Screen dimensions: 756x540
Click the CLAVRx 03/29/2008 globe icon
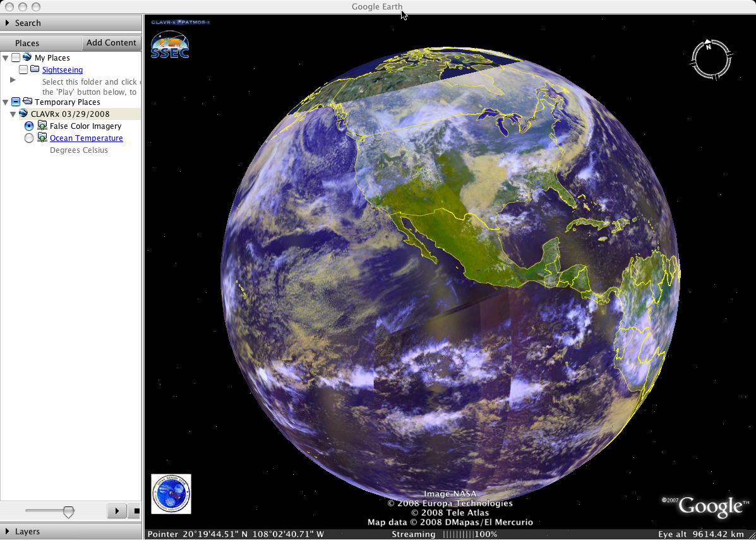(x=23, y=114)
